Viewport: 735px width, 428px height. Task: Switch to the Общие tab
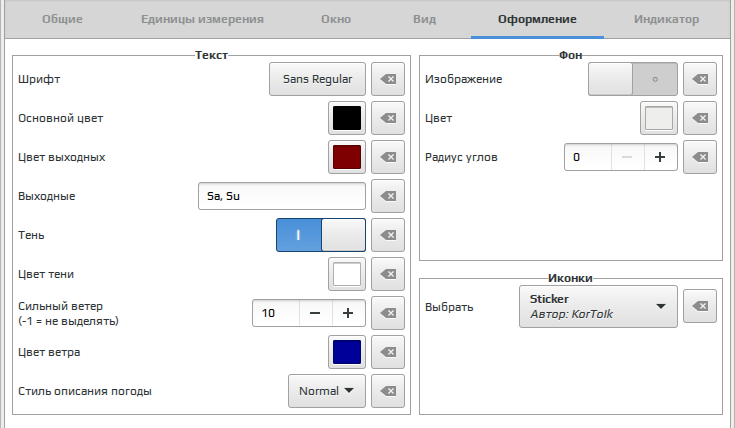click(62, 19)
